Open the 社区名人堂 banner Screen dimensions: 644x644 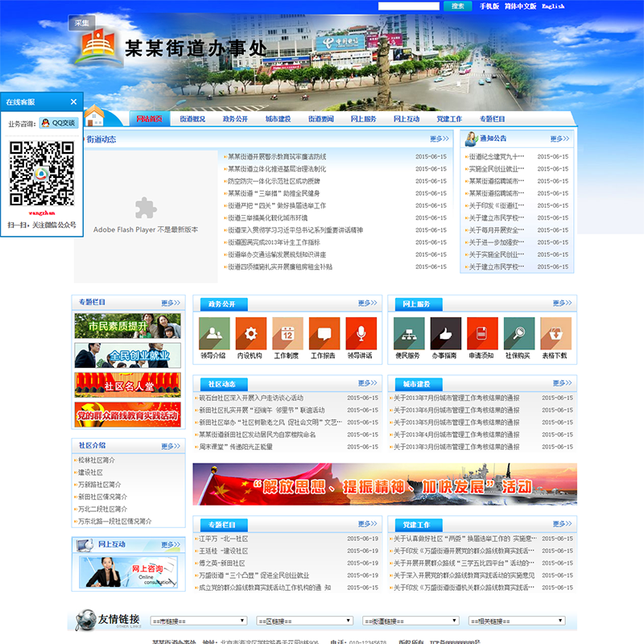(x=128, y=386)
